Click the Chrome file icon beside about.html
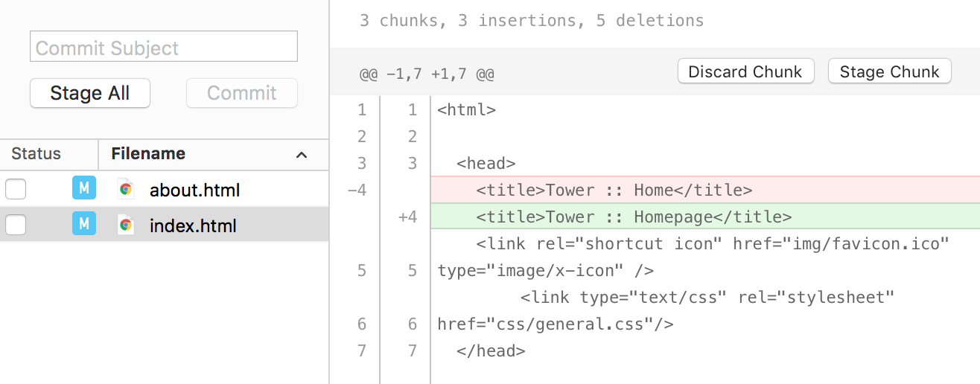 click(126, 189)
